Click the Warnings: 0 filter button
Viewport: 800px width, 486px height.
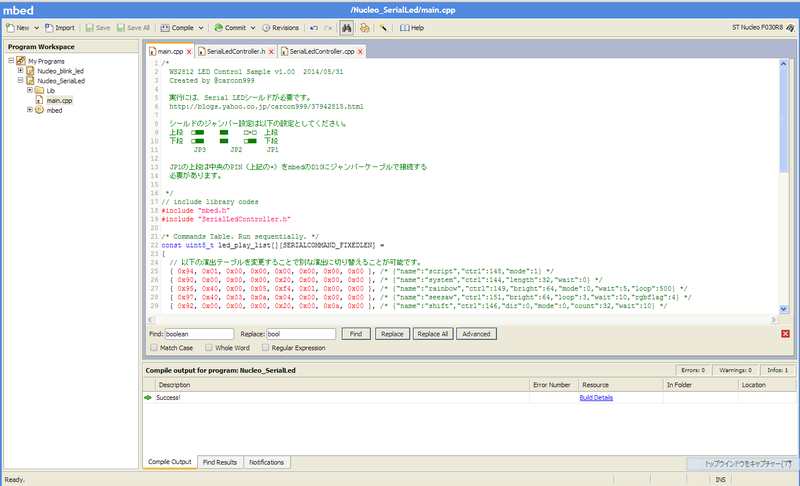(x=735, y=370)
